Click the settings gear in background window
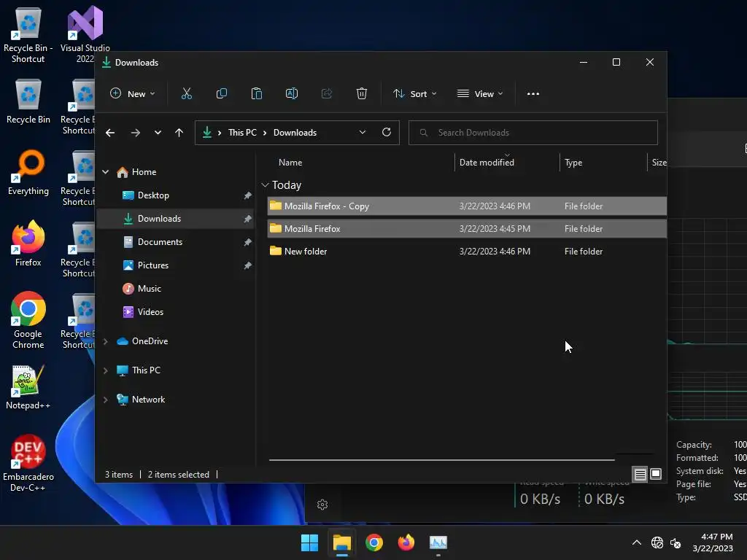This screenshot has width=747, height=560. click(322, 505)
